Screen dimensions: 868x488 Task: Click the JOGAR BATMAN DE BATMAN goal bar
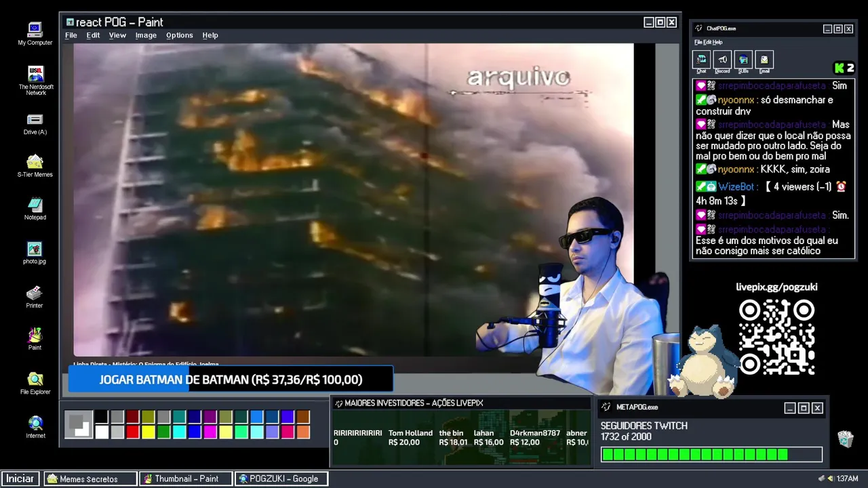[x=231, y=380]
